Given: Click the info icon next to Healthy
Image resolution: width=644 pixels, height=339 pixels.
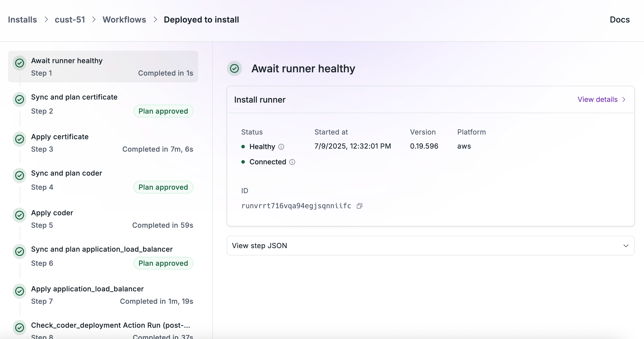Looking at the screenshot, I should click(x=281, y=146).
